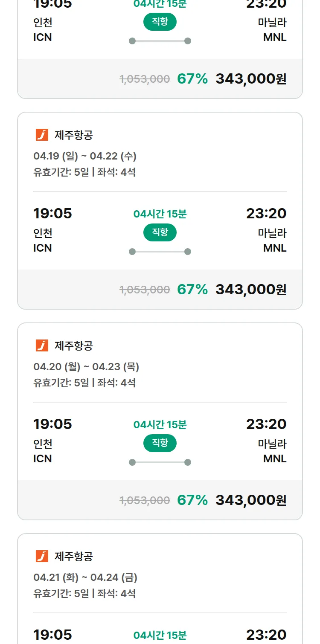This screenshot has height=644, width=320.
Task: Click the 23:20 arrival time on the 04.19 card
Action: tap(266, 213)
